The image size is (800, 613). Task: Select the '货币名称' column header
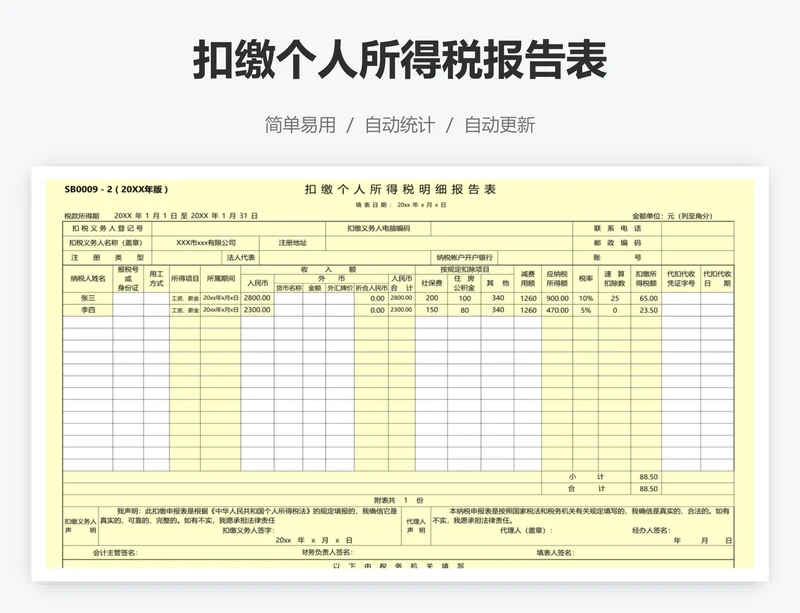coord(288,288)
